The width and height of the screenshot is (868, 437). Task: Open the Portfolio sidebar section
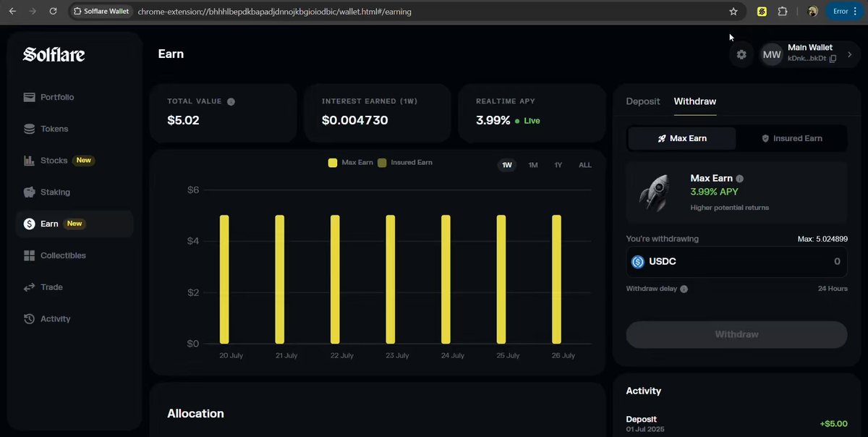click(48, 97)
